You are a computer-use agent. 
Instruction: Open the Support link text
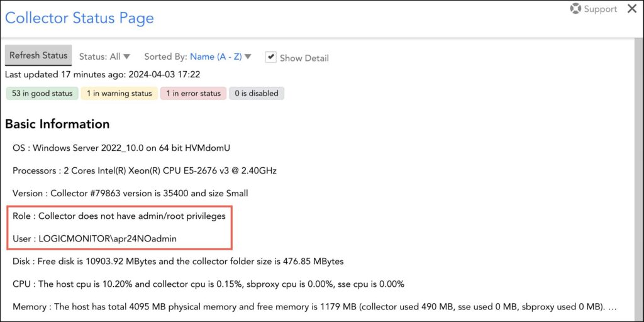(x=600, y=9)
